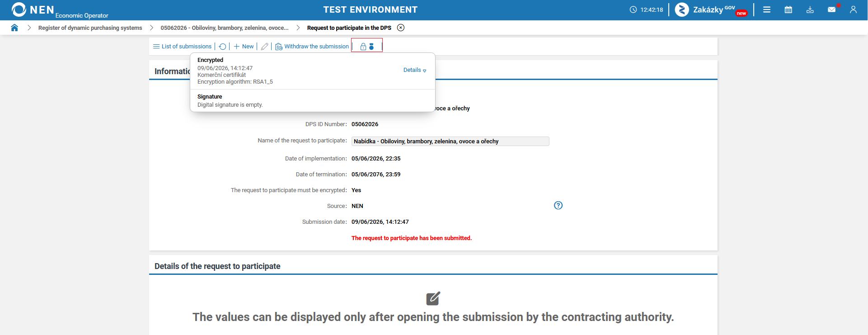The image size is (868, 335).
Task: Click Date of termination value 05/06/2076, 23:59
Action: click(x=376, y=174)
